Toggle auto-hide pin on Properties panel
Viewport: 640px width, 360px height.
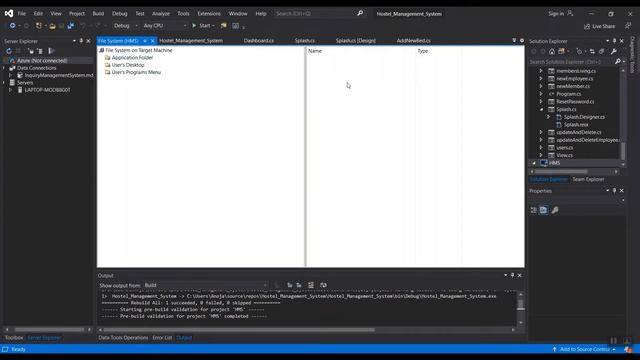point(614,191)
